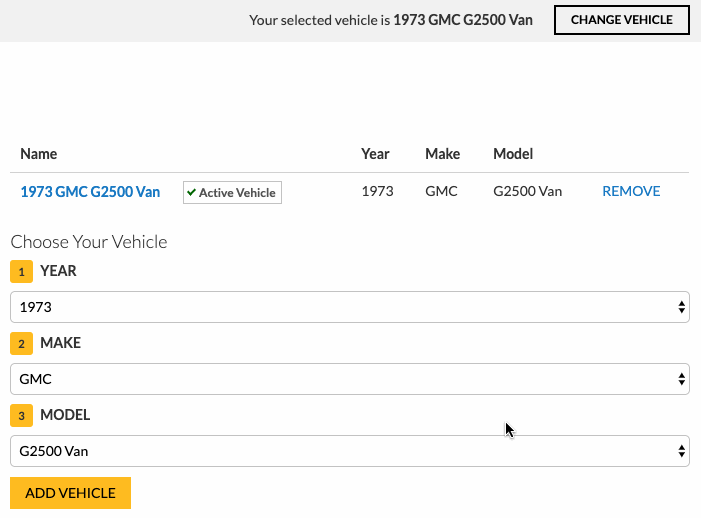Click the yellow step 3 badge
The width and height of the screenshot is (701, 518).
[21, 415]
